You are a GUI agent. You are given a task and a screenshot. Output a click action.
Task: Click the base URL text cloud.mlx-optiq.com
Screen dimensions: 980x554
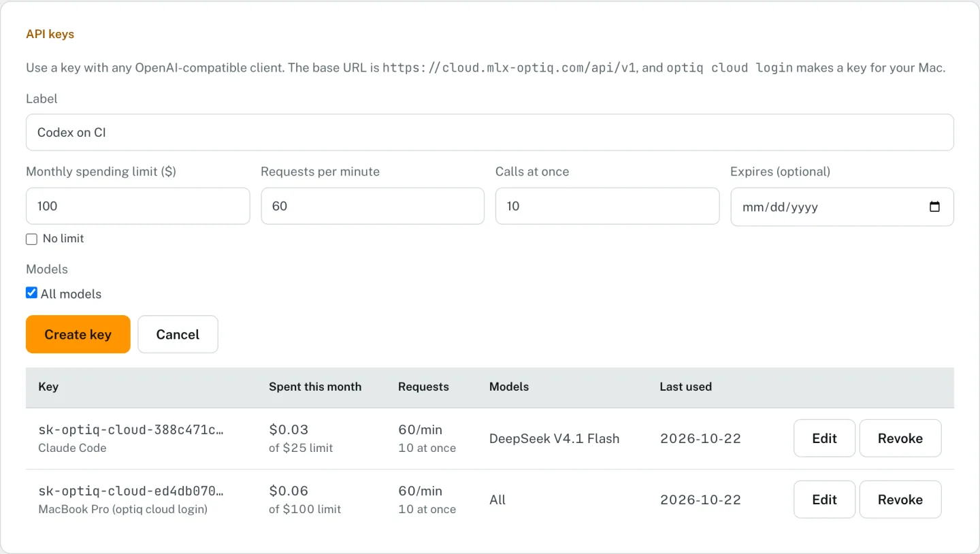tap(510, 68)
